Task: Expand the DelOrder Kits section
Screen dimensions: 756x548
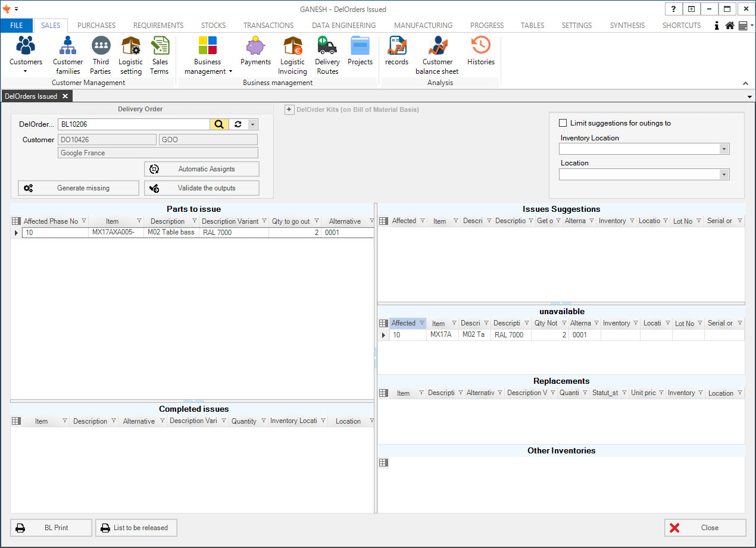Action: click(289, 109)
